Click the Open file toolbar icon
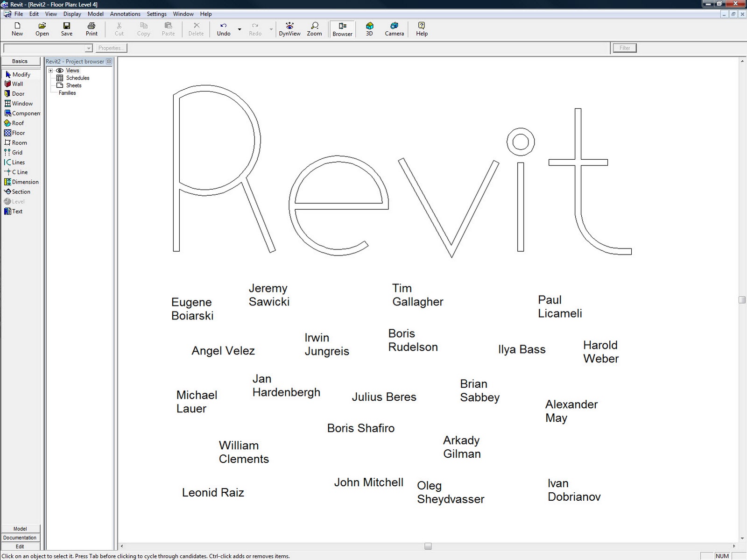Viewport: 747px width, 560px height. coord(42,29)
